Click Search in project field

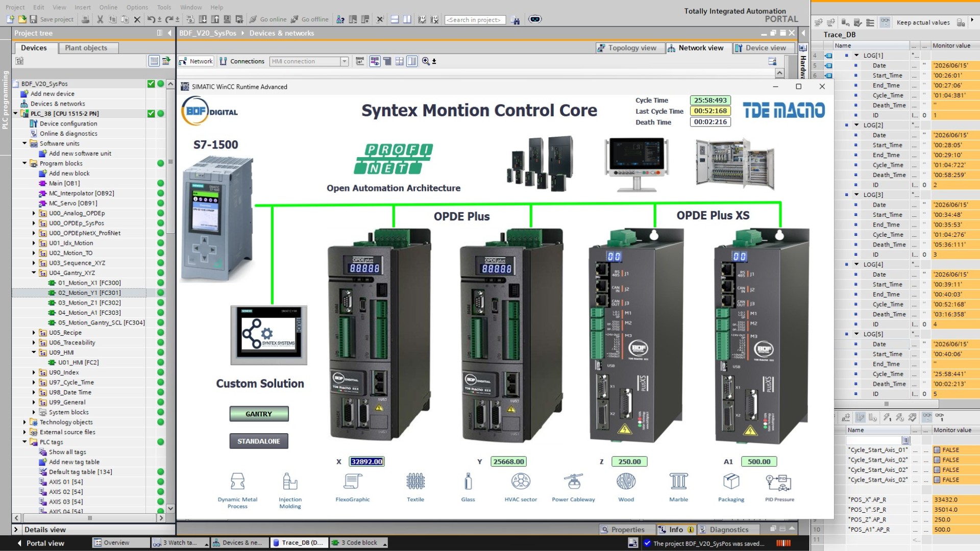pyautogui.click(x=475, y=20)
